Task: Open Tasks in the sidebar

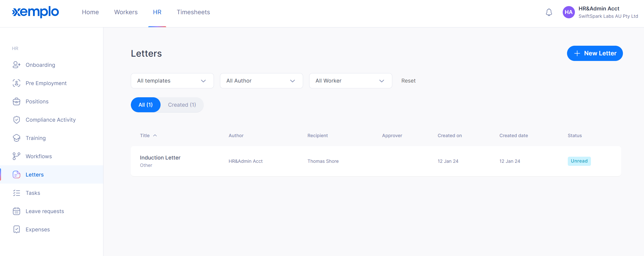Action: tap(52, 193)
